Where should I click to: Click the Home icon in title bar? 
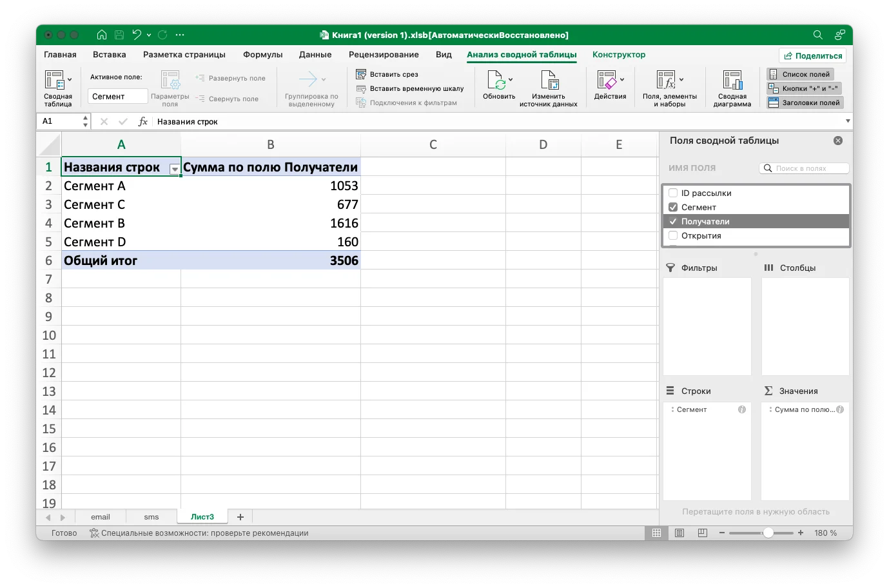pos(102,35)
